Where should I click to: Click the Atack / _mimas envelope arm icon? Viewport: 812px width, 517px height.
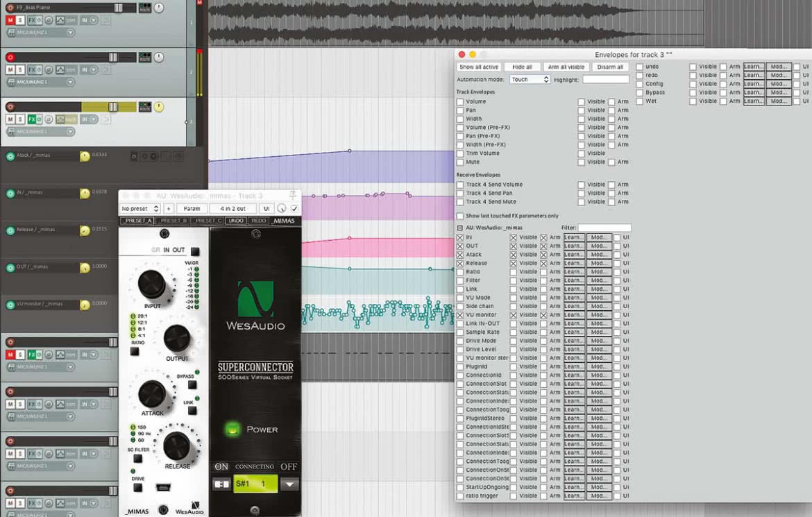[10, 156]
